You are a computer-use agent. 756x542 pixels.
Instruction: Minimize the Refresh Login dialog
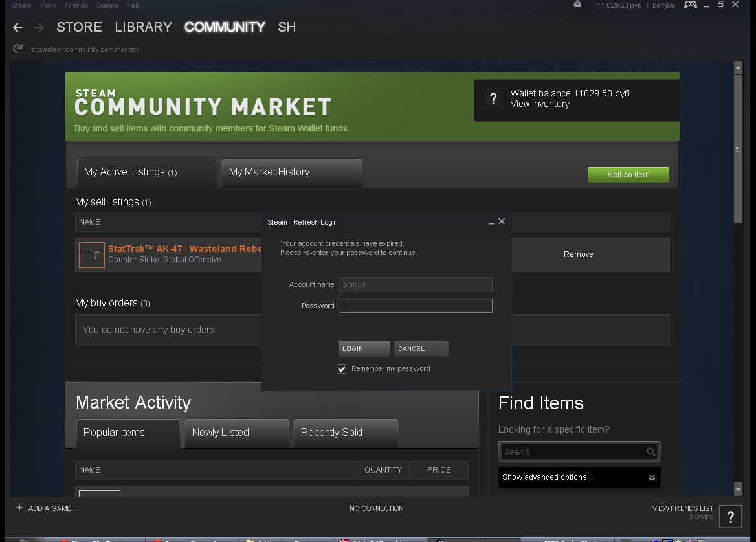[x=491, y=222]
